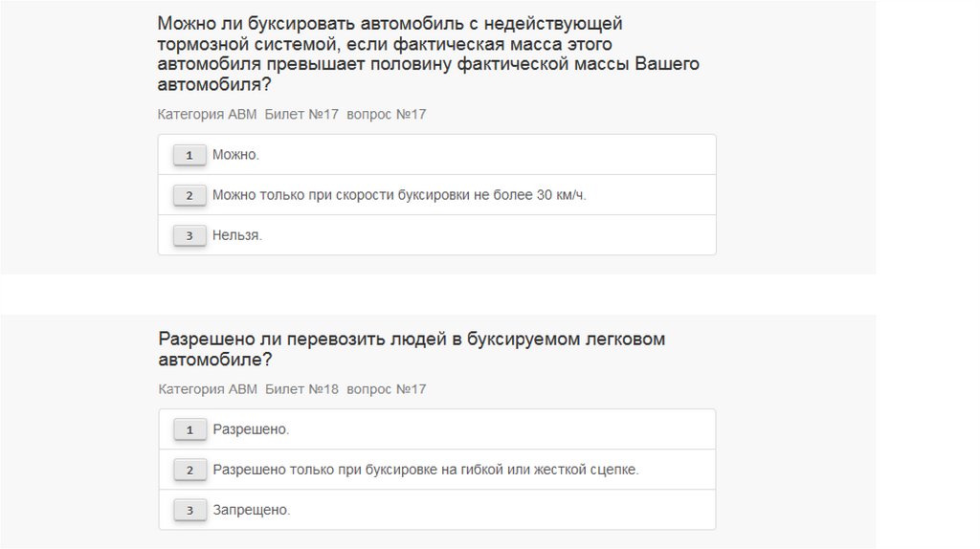This screenshot has width=980, height=549.
Task: Open 'Билет №17' label under first question
Action: pos(301,115)
